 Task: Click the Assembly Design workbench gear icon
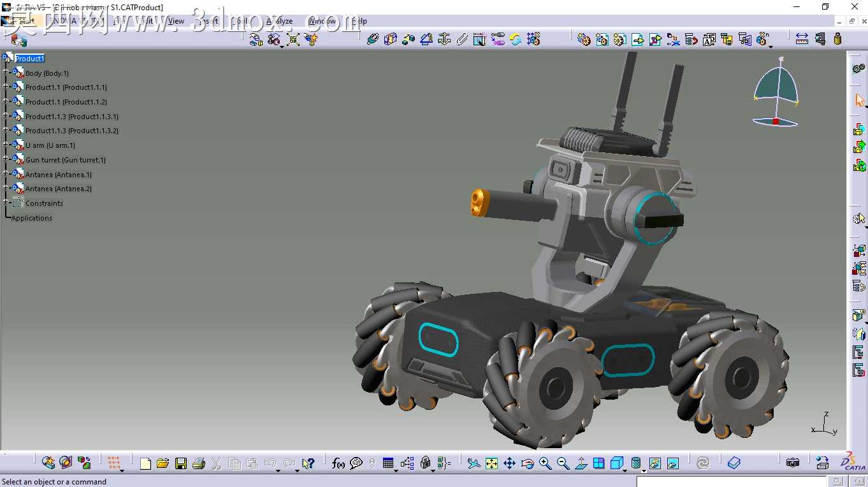coord(859,68)
